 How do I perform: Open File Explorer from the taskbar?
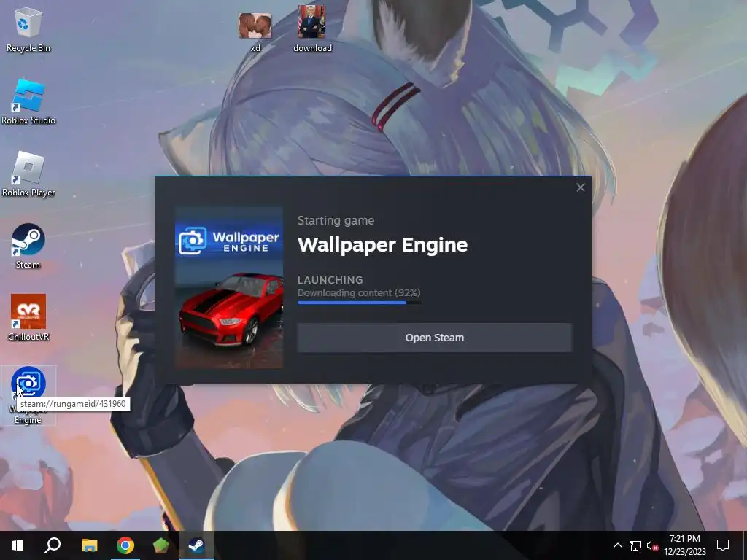[x=89, y=545]
